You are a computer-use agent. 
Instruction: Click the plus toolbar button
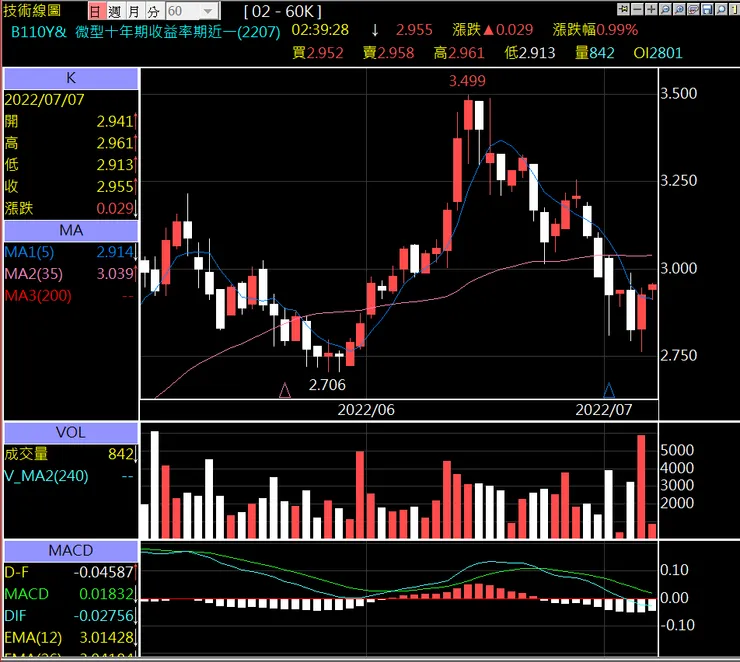tap(651, 9)
